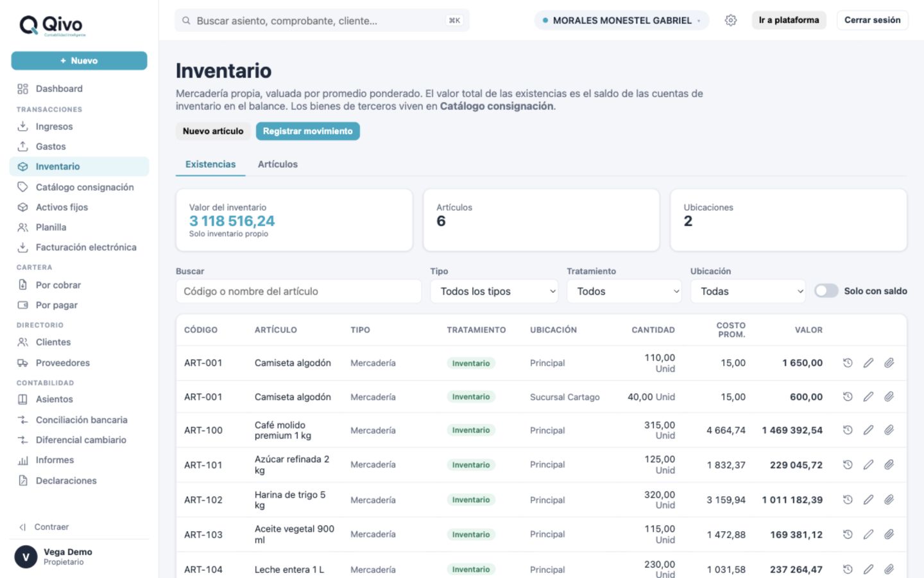Click the search magnifier icon
The image size is (924, 578).
click(x=186, y=21)
